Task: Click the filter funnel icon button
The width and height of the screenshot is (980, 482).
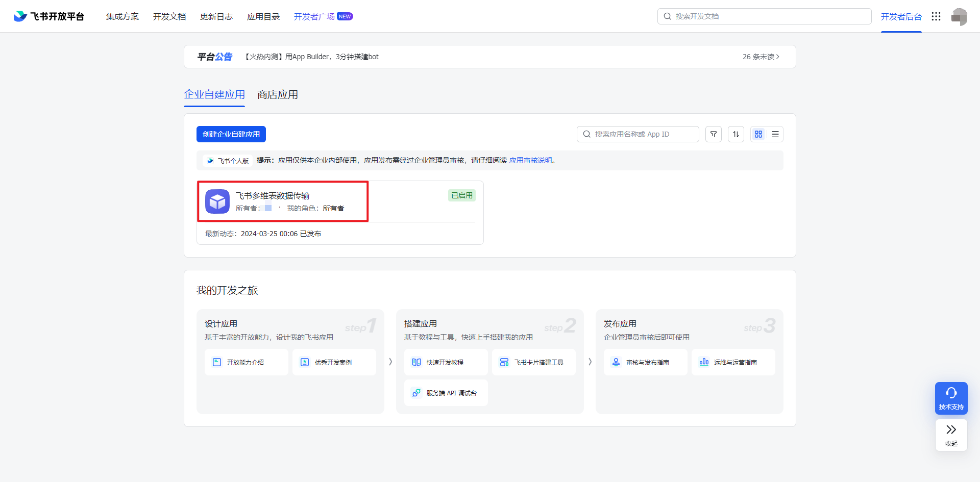Action: pos(714,134)
